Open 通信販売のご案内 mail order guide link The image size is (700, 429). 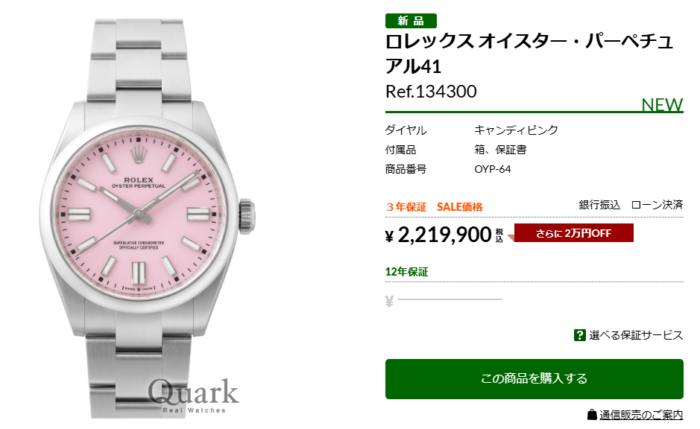(x=641, y=415)
